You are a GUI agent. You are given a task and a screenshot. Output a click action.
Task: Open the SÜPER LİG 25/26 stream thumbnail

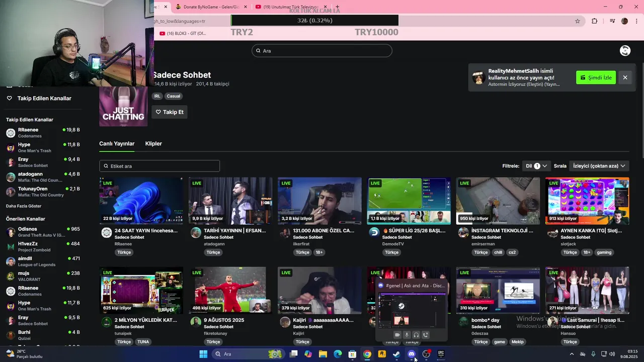[x=409, y=201]
